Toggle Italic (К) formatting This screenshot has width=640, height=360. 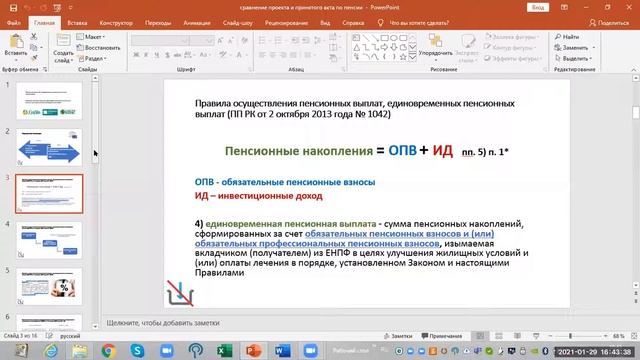point(146,55)
